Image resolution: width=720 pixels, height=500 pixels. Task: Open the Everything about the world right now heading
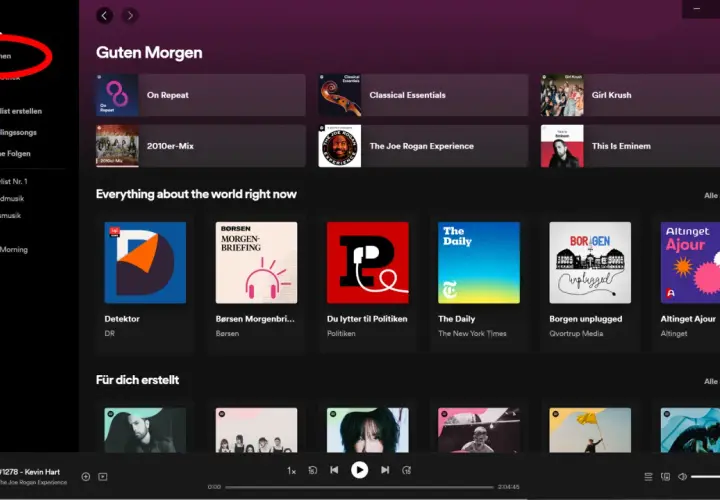(x=196, y=194)
